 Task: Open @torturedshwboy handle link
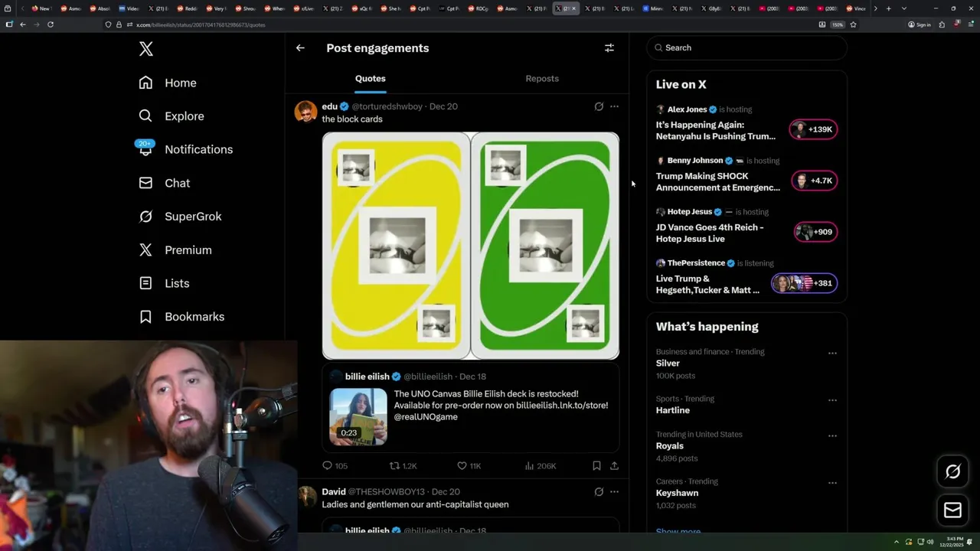pos(387,106)
